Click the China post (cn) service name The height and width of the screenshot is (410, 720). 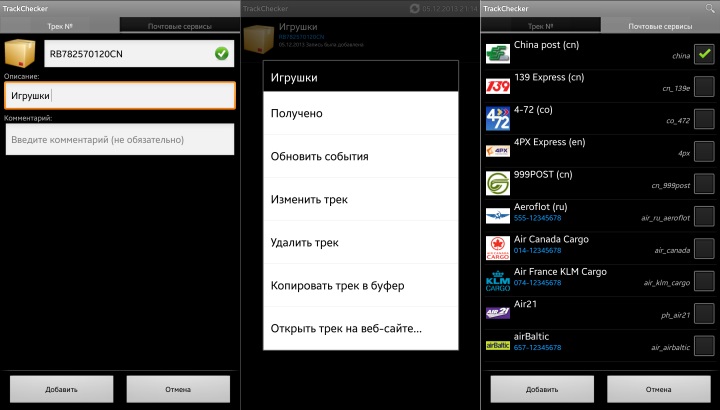(x=546, y=45)
